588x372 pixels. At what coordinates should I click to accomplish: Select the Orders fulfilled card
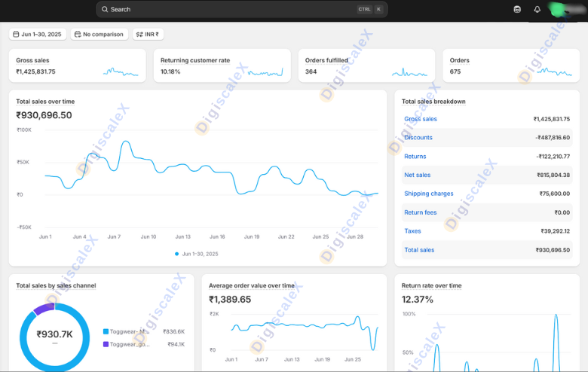point(366,66)
